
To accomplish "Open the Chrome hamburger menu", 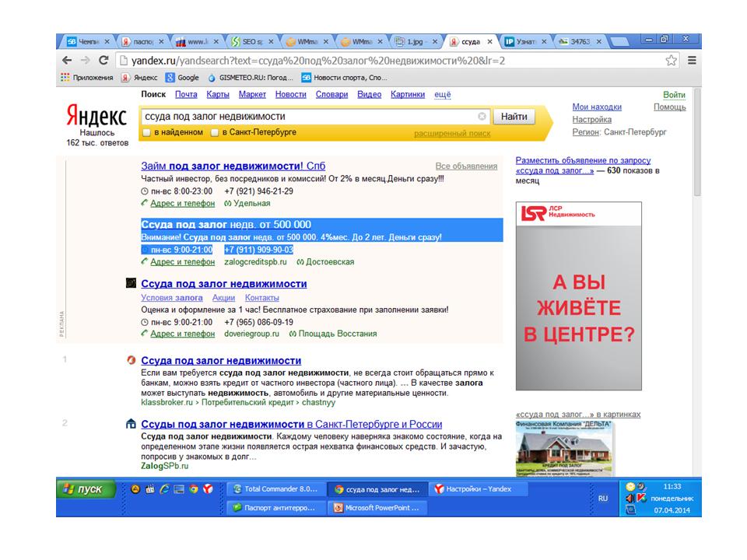I will [x=692, y=61].
